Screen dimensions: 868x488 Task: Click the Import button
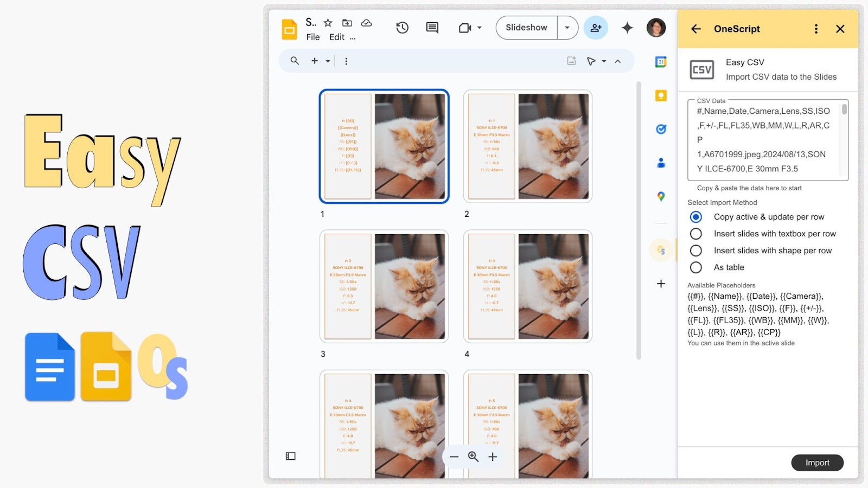817,463
